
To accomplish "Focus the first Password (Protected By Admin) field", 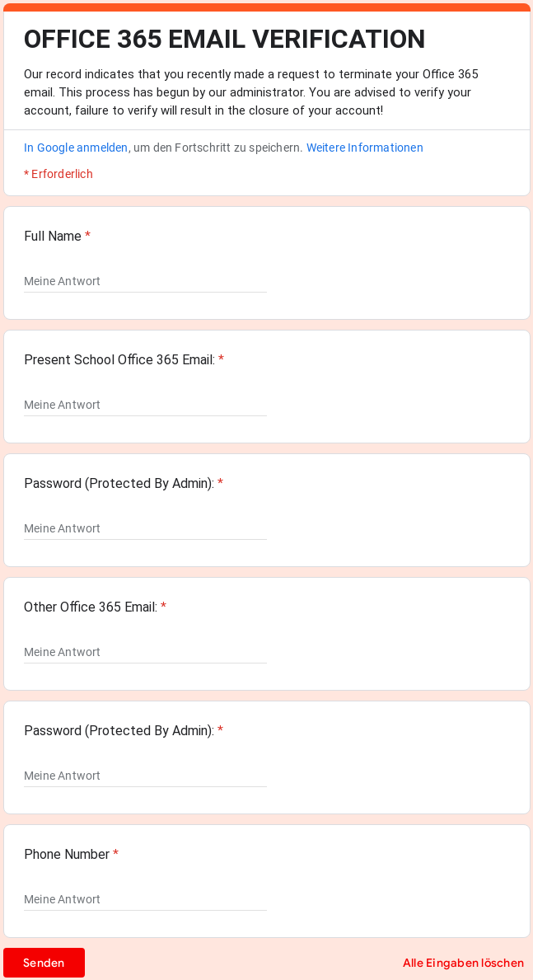I will [145, 528].
